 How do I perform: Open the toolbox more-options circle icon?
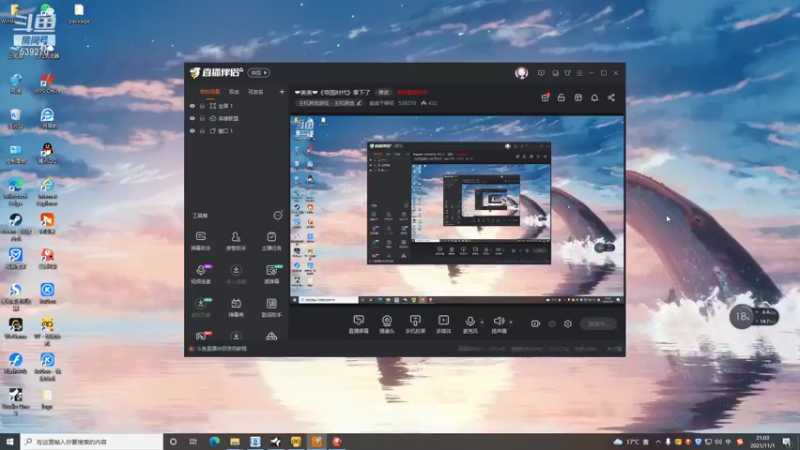tap(278, 215)
